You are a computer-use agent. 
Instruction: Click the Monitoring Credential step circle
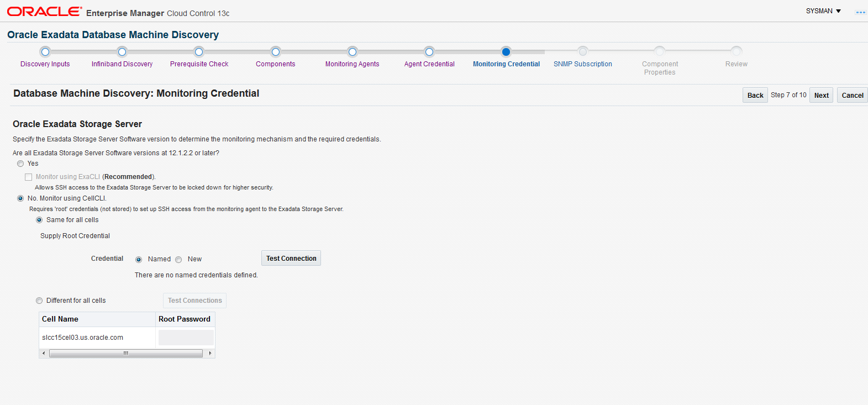click(506, 52)
